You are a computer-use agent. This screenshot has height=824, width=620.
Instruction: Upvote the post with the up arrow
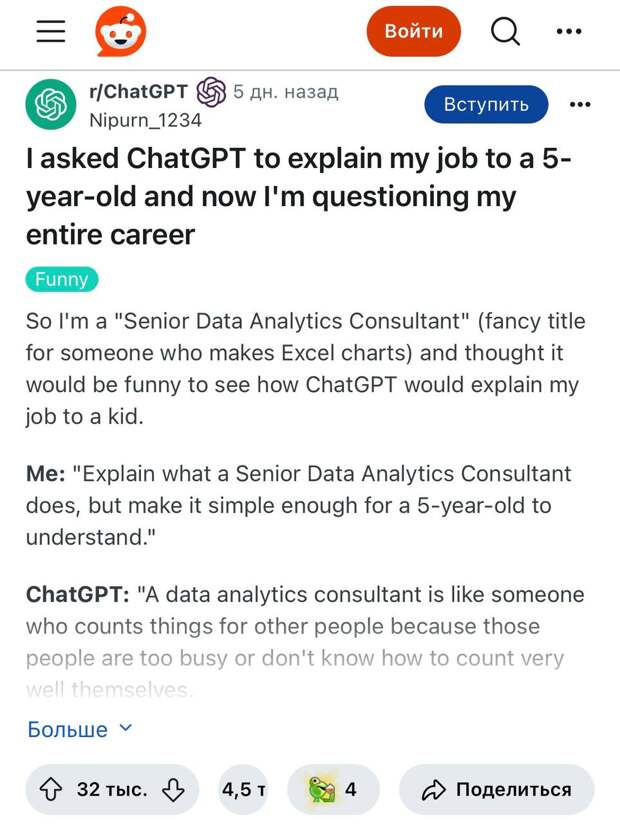click(x=51, y=789)
